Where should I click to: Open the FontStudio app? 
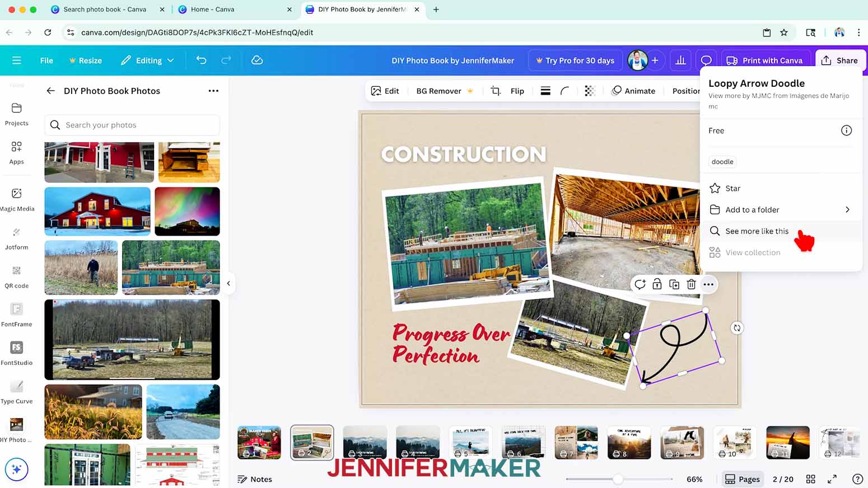(16, 354)
